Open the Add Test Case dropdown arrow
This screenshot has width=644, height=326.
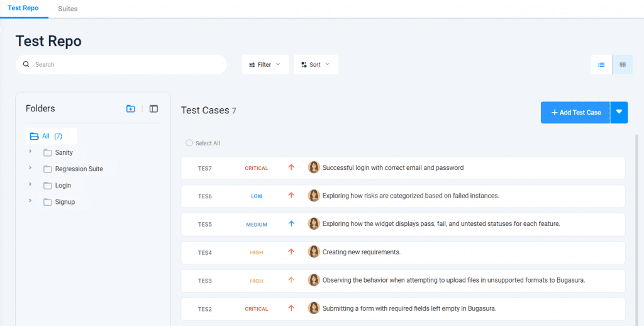(619, 113)
